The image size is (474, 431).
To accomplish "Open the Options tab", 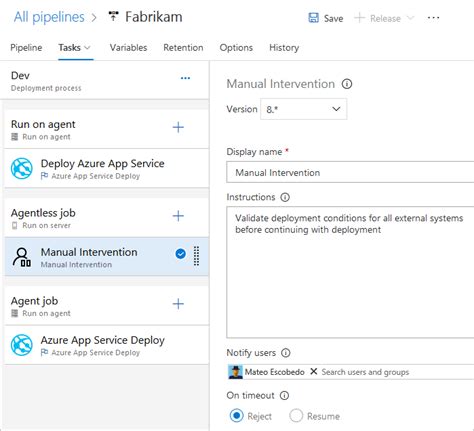I will 236,48.
